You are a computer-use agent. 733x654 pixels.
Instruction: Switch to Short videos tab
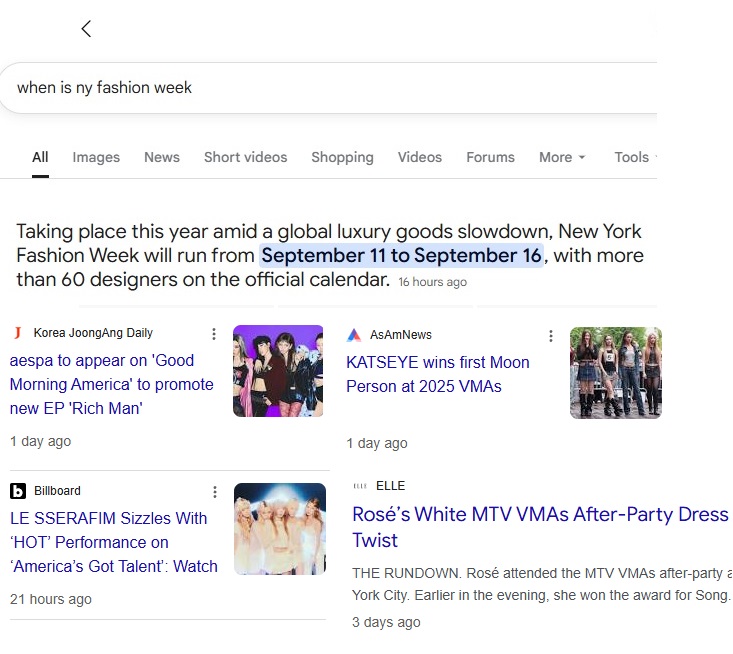245,157
